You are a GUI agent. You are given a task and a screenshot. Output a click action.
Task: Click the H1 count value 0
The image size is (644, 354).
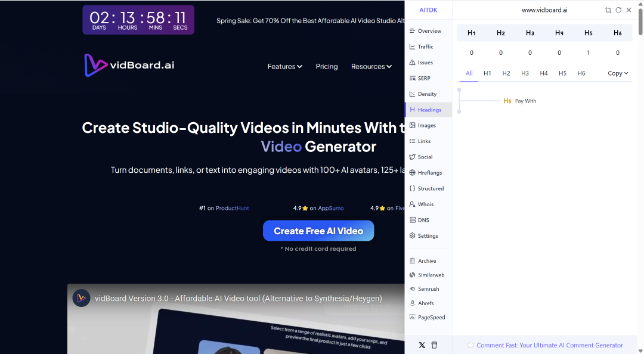pos(472,52)
